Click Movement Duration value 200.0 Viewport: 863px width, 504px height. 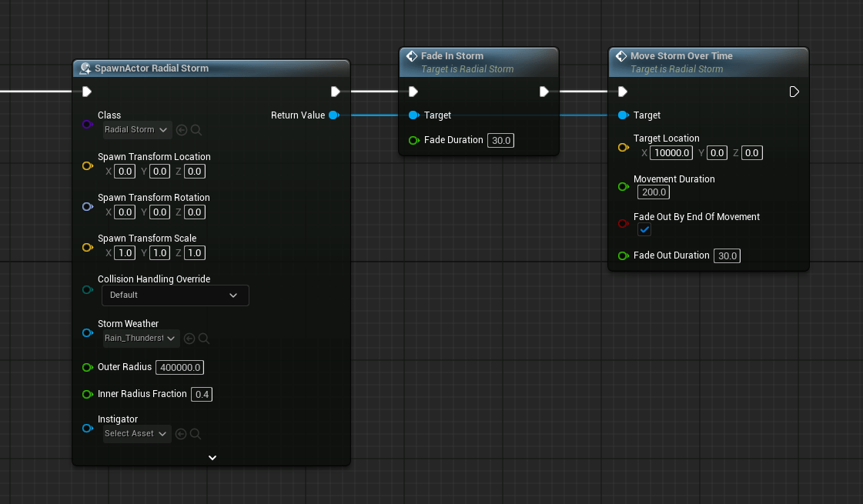point(654,192)
